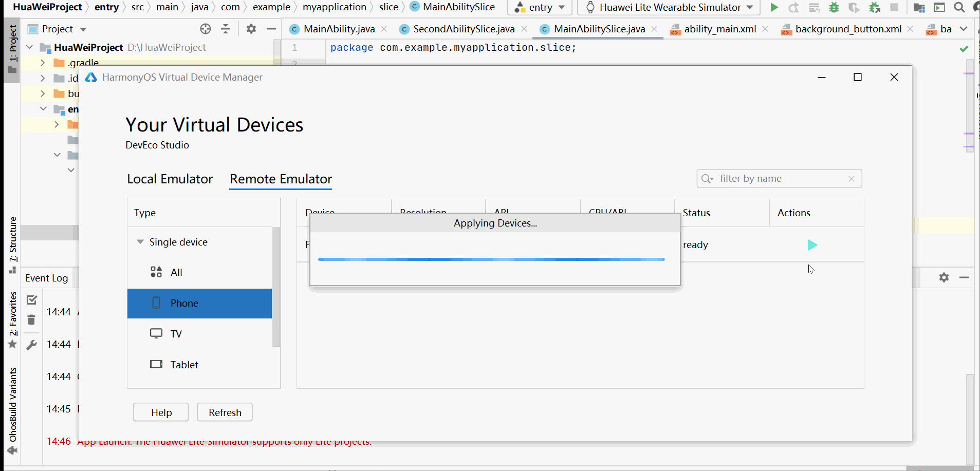Toggle the 1: Project tool window
980x471 pixels.
[13, 50]
